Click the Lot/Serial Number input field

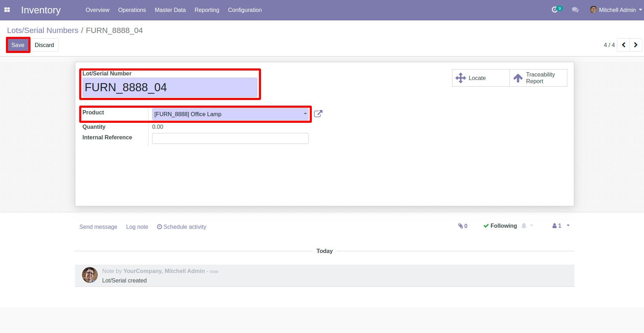[x=170, y=87]
